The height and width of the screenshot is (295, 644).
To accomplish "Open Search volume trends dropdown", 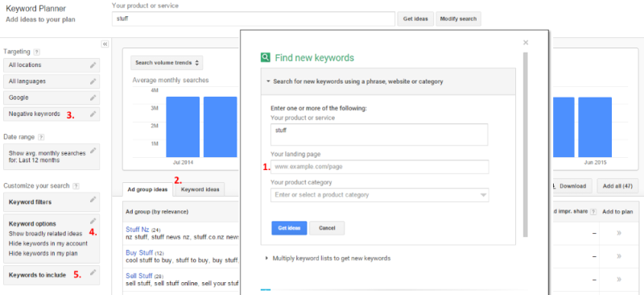I will [x=167, y=63].
